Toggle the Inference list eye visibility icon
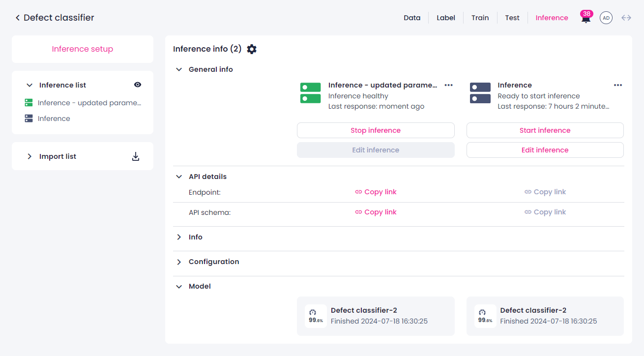Viewport: 644px width, 356px height. 138,85
